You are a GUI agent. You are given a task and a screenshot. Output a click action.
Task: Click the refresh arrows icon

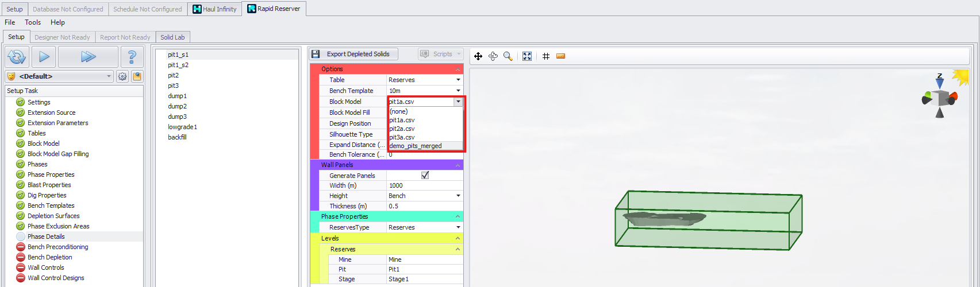17,57
